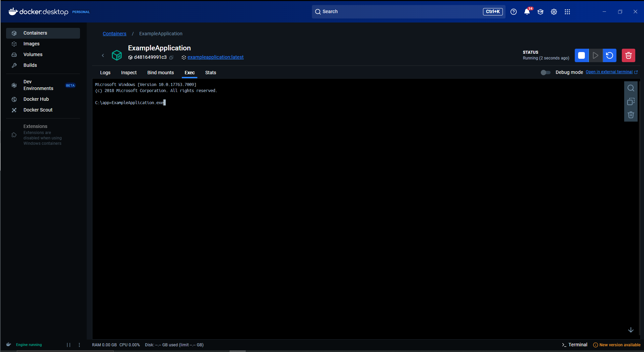Click the ExampleApplication page title
Image resolution: width=644 pixels, height=352 pixels.
click(x=159, y=48)
